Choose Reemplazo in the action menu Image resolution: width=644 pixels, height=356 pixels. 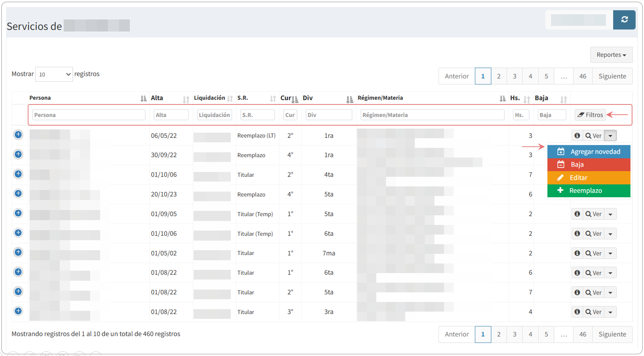[x=589, y=191]
